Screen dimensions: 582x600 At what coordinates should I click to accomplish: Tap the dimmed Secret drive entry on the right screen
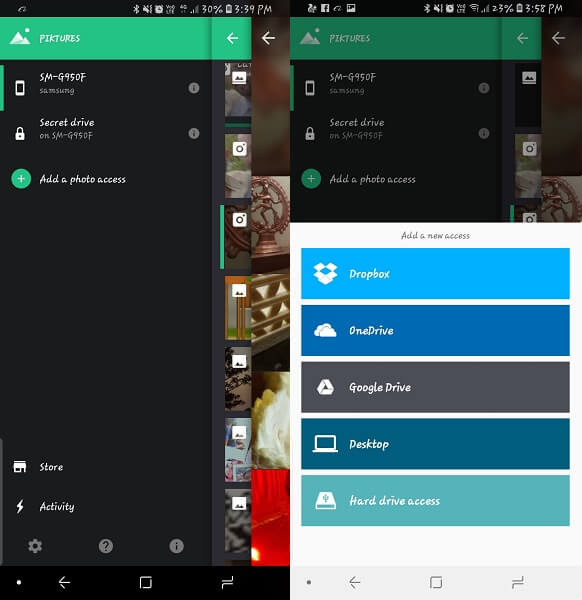point(396,132)
